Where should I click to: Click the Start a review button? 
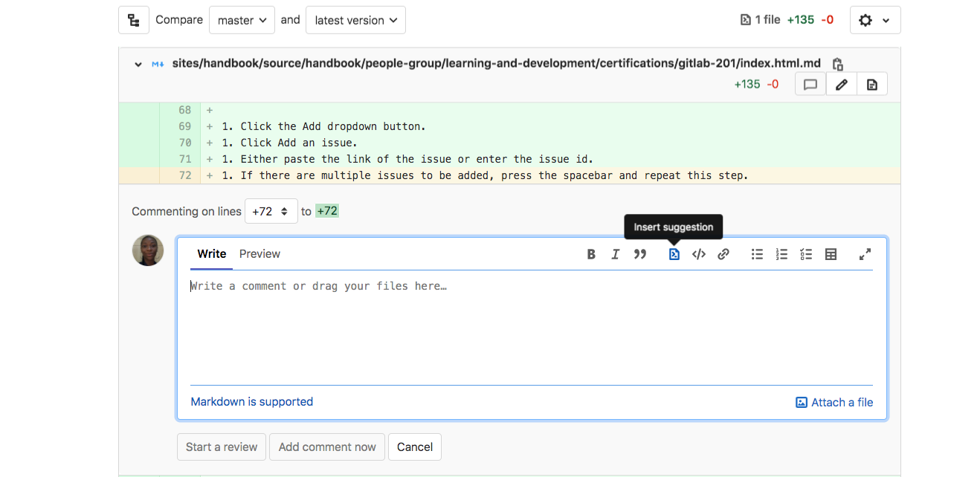[x=221, y=447]
